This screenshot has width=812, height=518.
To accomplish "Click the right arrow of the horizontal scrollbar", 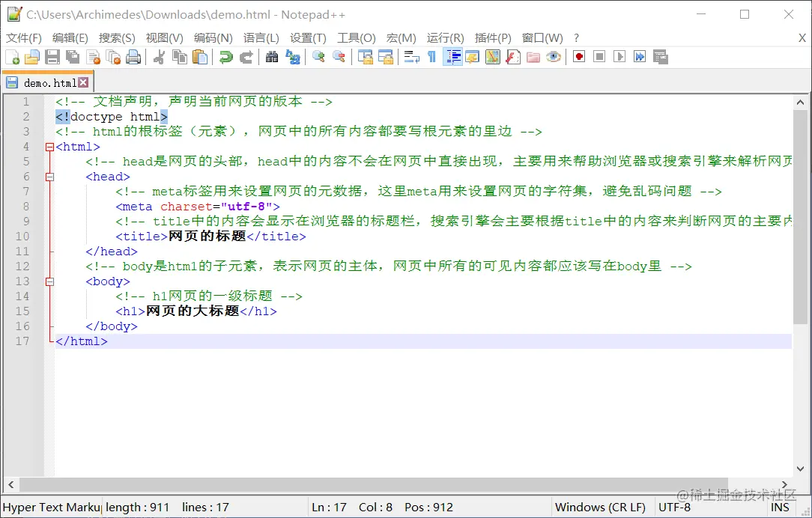I will point(784,485).
